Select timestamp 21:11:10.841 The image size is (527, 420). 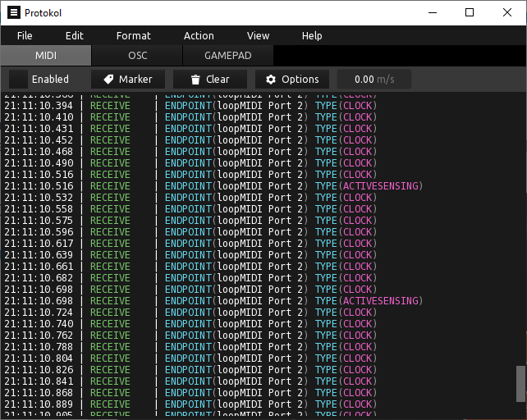[39, 381]
